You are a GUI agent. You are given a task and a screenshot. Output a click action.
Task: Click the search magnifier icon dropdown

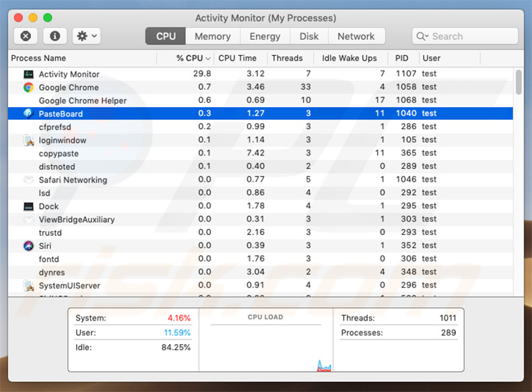(422, 36)
